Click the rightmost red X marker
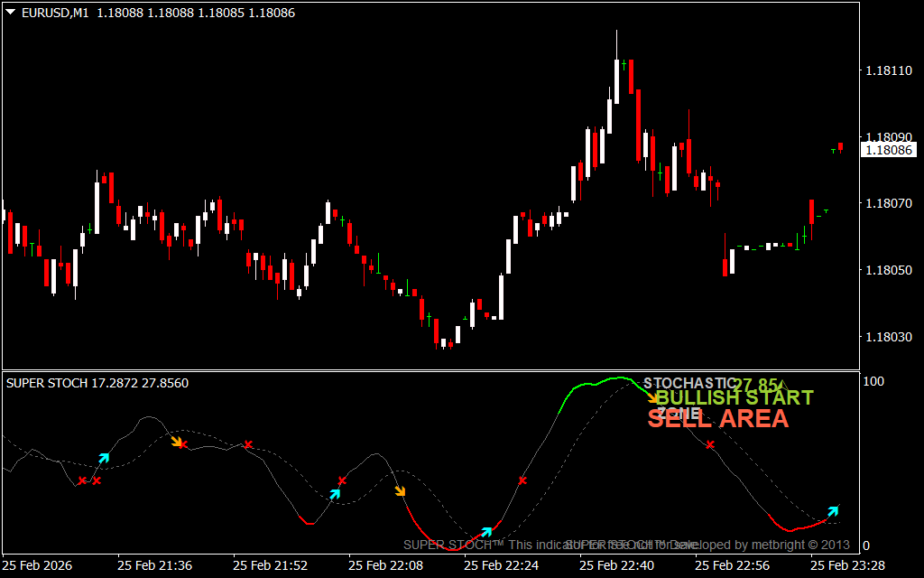This screenshot has height=578, width=924. pyautogui.click(x=711, y=444)
